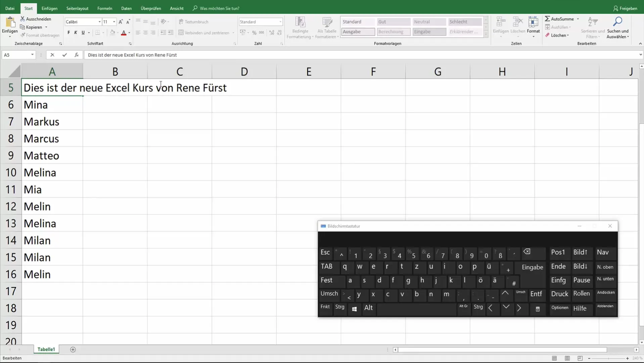The image size is (644, 363).
Task: Open the font size 11 dropdown
Action: (x=114, y=22)
